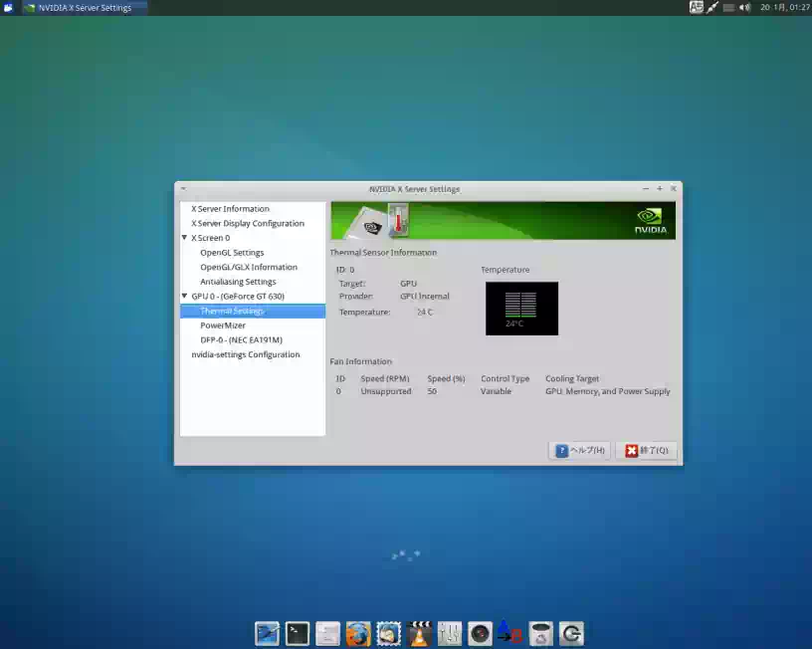This screenshot has height=649, width=812.
Task: Click GPU, Memory, and Power Supply cell
Action: pyautogui.click(x=607, y=391)
